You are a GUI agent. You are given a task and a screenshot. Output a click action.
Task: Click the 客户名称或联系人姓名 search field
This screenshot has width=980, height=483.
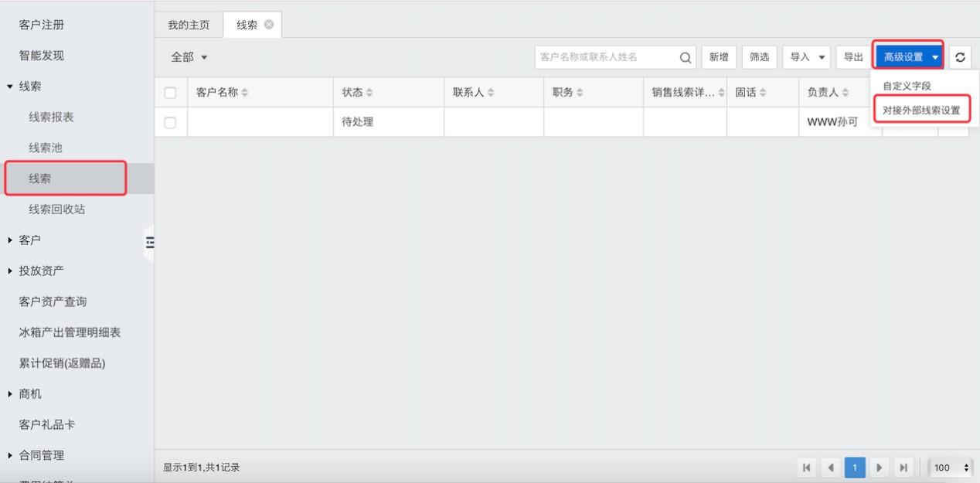tap(603, 57)
